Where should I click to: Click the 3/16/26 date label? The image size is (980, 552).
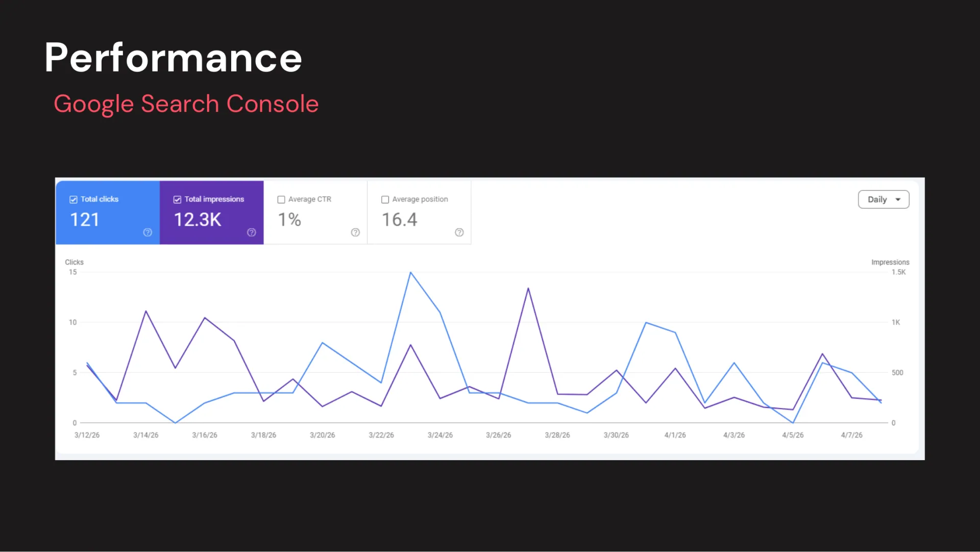coord(205,435)
